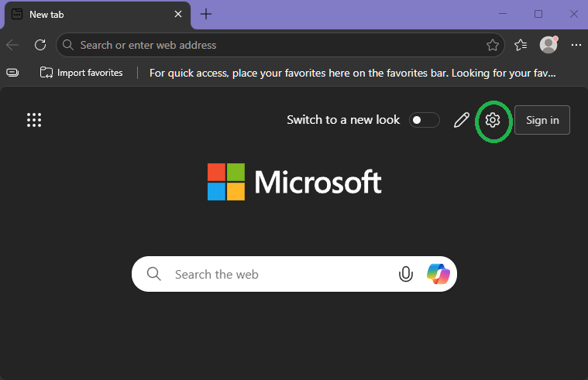Screen dimensions: 588x380
Task: Open a new tab with plus button
Action: tap(206, 14)
